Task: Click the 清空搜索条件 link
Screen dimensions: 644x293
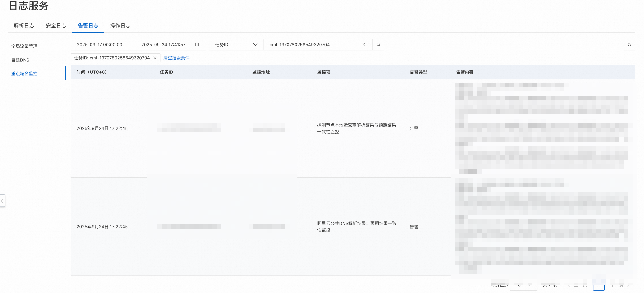Action: coord(176,58)
